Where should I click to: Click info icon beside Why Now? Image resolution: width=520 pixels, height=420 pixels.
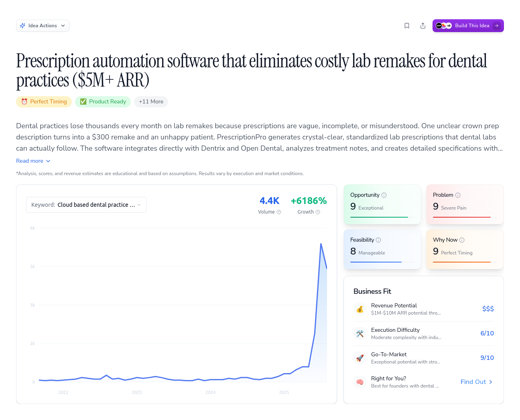point(462,240)
